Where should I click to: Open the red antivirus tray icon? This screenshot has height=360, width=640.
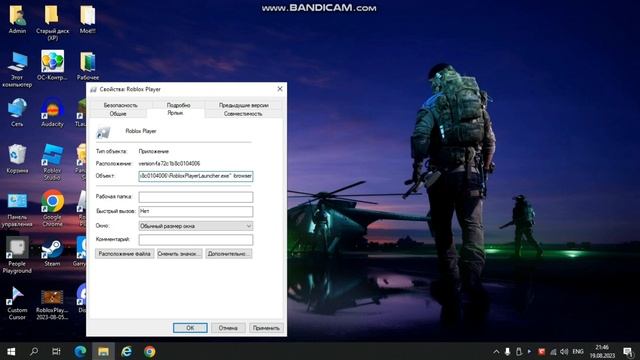pos(542,351)
